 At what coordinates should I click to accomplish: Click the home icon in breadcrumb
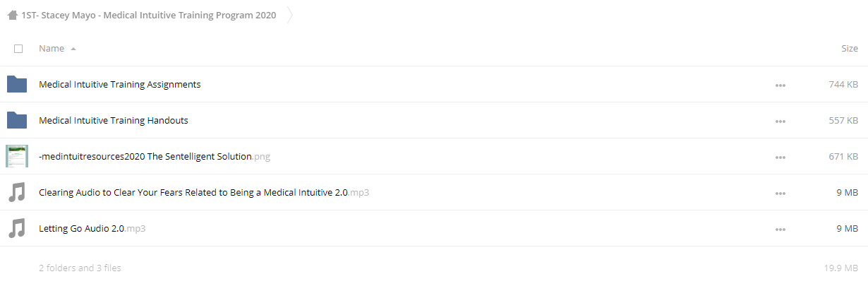click(x=13, y=15)
